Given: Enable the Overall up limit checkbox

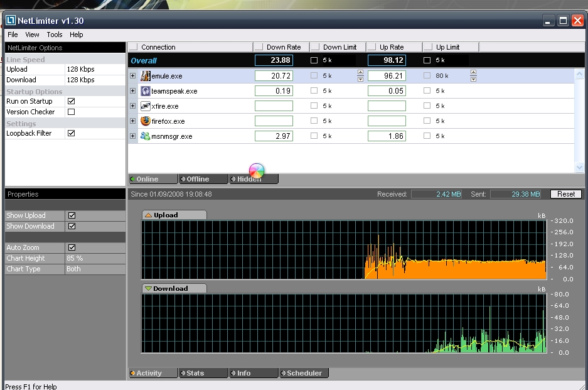Looking at the screenshot, I should tap(427, 60).
